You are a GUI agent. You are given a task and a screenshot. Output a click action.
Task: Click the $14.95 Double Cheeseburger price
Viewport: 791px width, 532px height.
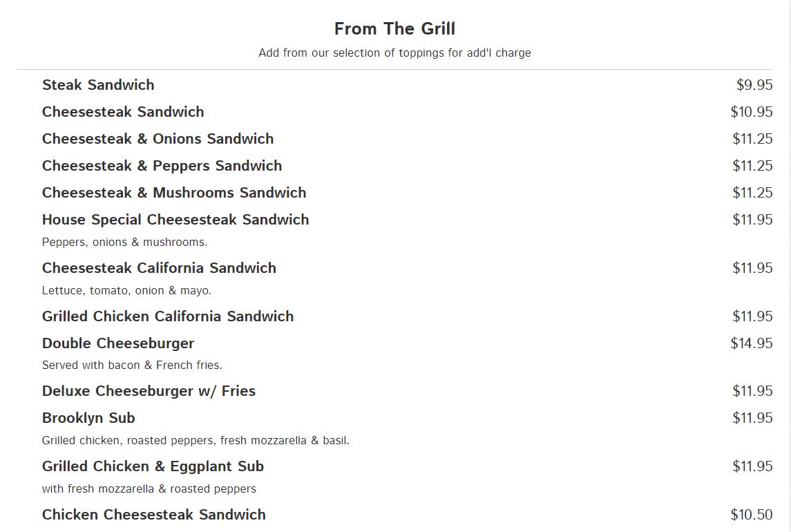click(x=752, y=343)
